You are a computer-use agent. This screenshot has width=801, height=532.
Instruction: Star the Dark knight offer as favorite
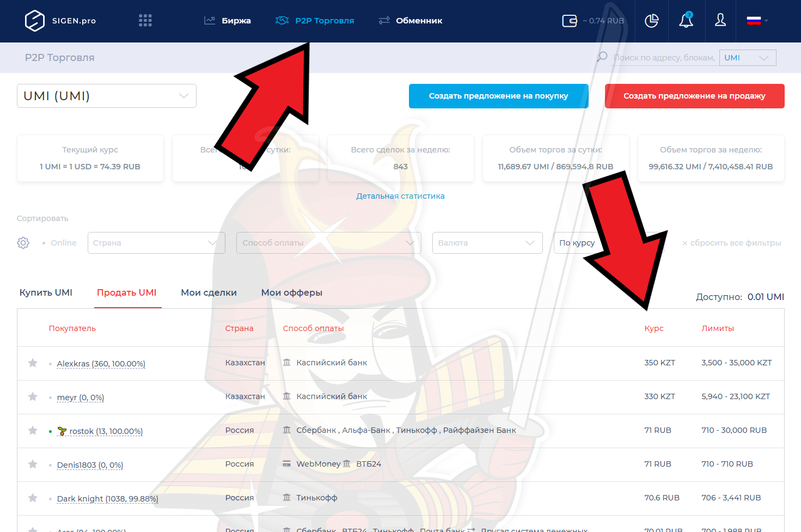coord(33,498)
